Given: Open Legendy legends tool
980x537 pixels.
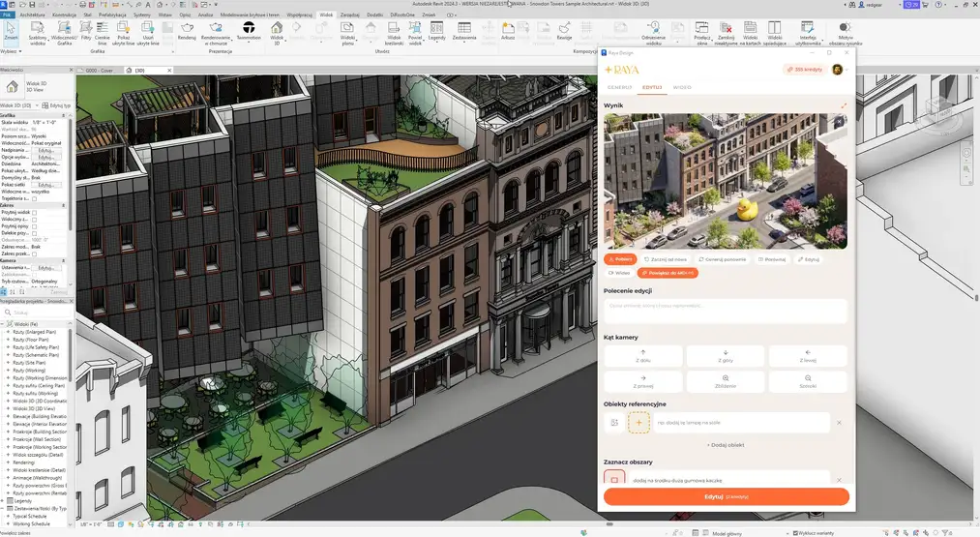Looking at the screenshot, I should (x=437, y=31).
